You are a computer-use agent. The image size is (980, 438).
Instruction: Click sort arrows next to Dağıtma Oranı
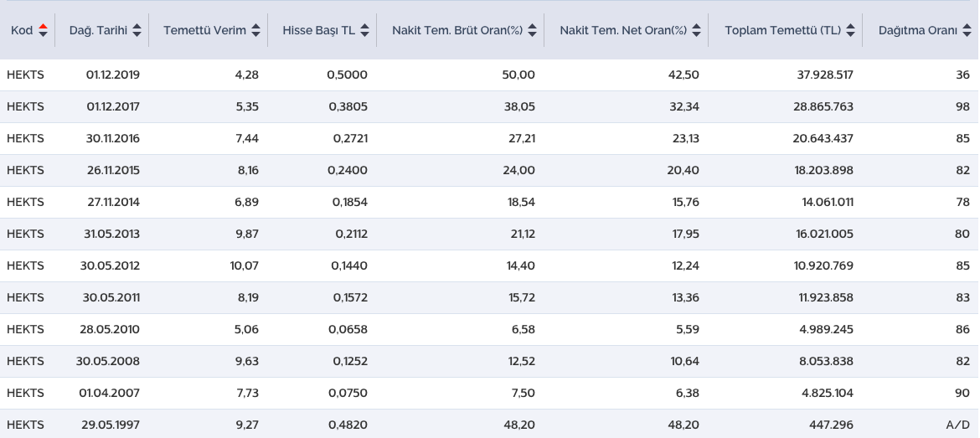pyautogui.click(x=967, y=30)
